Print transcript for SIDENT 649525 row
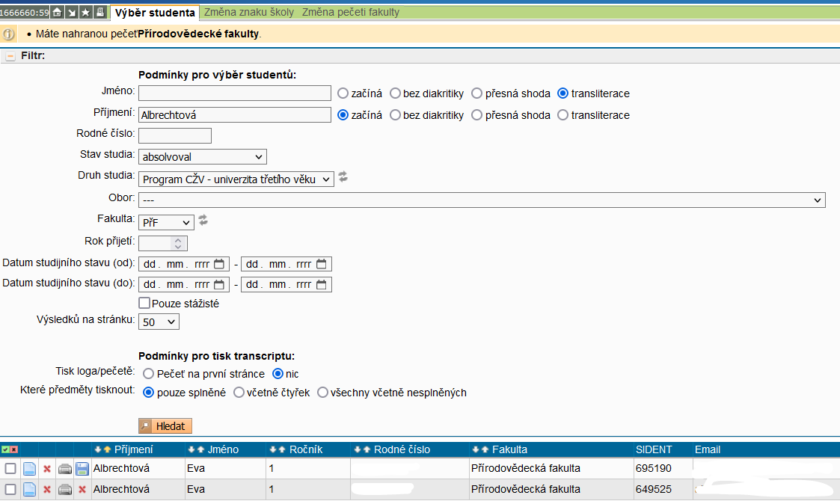 [x=65, y=490]
